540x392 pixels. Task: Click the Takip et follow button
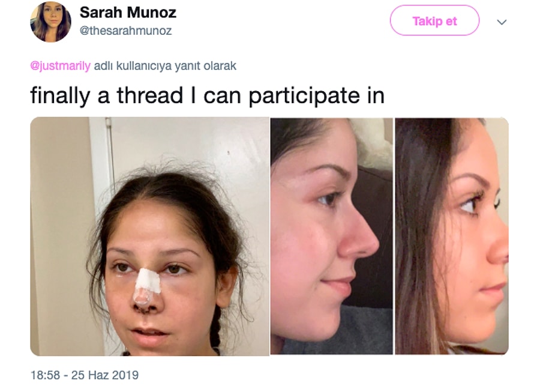pyautogui.click(x=434, y=20)
